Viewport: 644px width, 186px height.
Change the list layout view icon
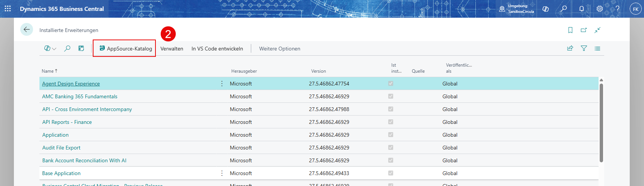tap(597, 48)
